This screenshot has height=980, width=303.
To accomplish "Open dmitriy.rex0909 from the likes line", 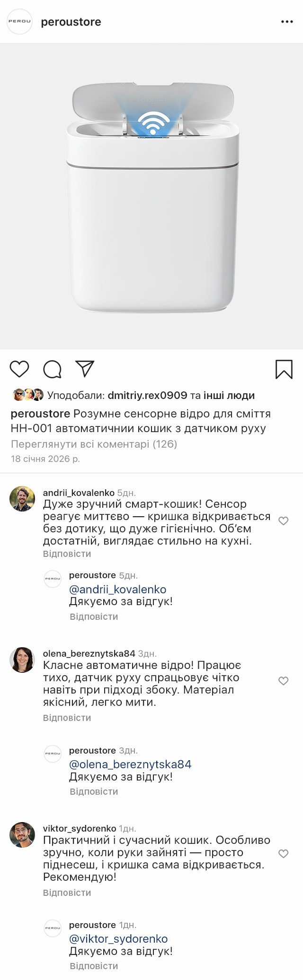I will pyautogui.click(x=147, y=395).
